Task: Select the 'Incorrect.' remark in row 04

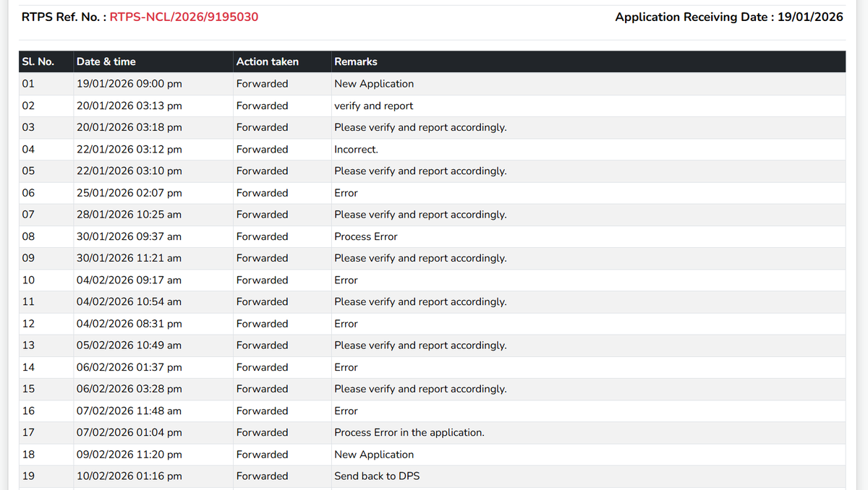Action: point(356,150)
